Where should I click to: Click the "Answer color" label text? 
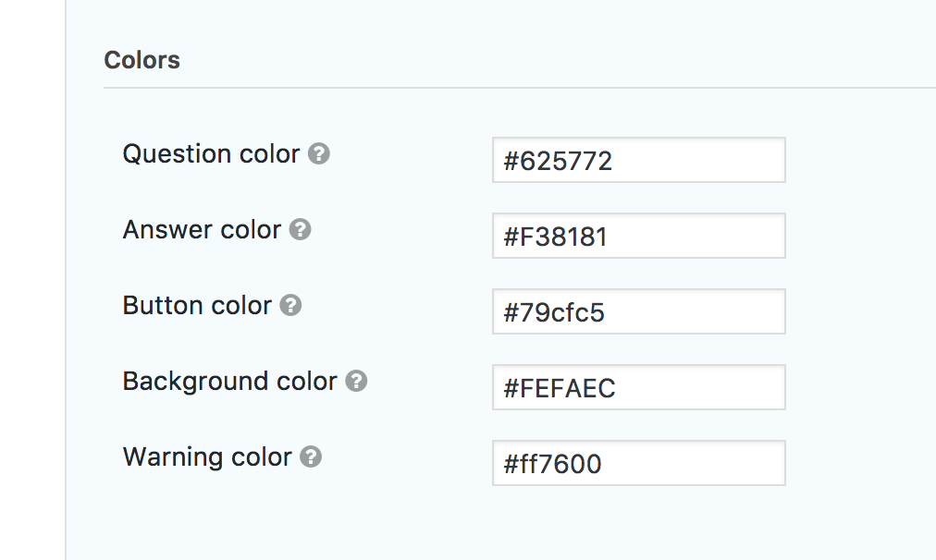click(x=202, y=230)
